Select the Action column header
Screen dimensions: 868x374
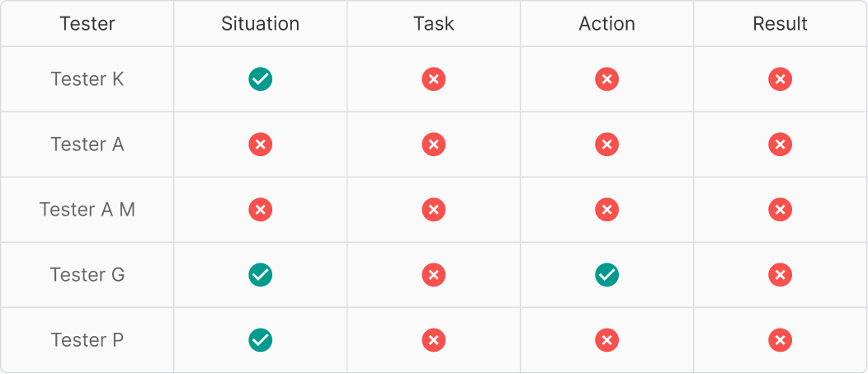[606, 24]
